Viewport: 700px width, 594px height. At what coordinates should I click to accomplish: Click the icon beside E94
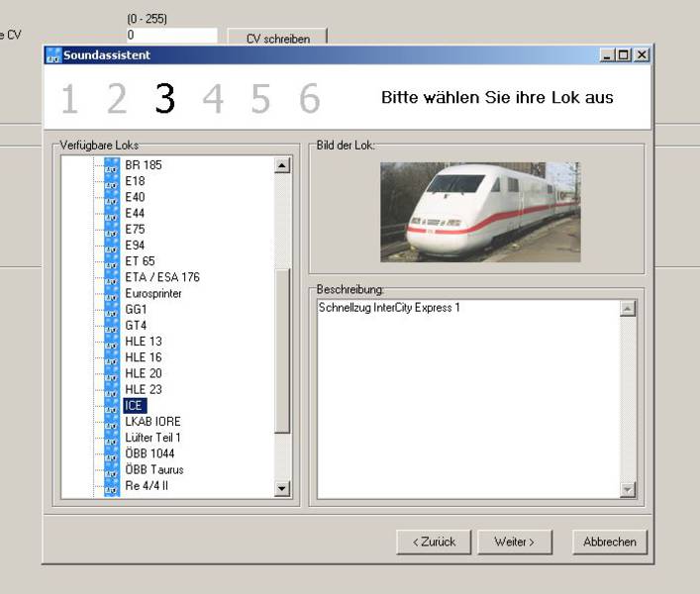coord(112,246)
